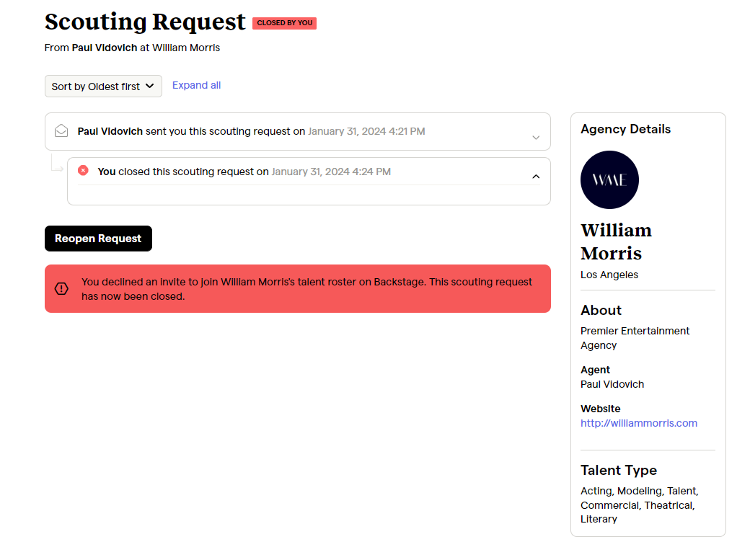
Task: Click the January 31, 2024 4:24 PM timestamp
Action: [x=331, y=172]
